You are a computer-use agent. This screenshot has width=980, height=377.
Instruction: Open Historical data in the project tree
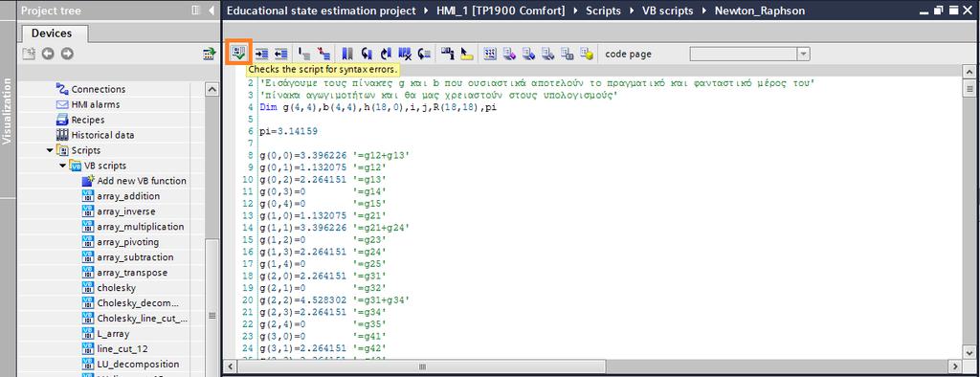(102, 135)
